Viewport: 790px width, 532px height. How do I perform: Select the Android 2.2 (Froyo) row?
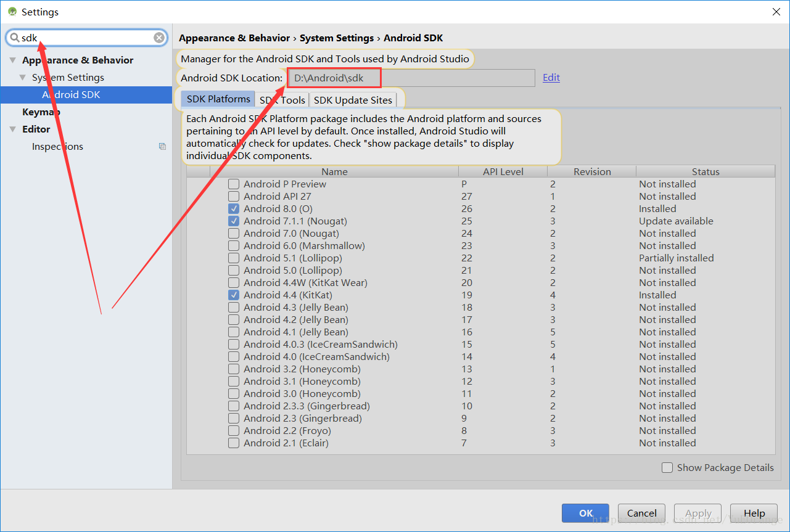(481, 430)
